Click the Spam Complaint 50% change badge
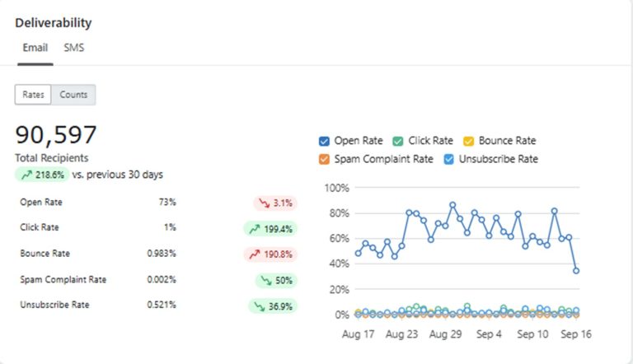Viewport: 633px width, 364px height. [x=276, y=281]
